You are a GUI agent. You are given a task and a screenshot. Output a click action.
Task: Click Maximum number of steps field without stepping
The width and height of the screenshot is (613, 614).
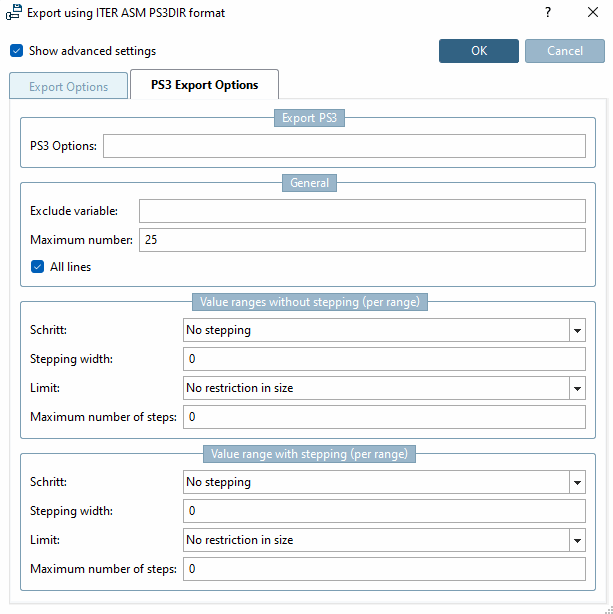[384, 417]
